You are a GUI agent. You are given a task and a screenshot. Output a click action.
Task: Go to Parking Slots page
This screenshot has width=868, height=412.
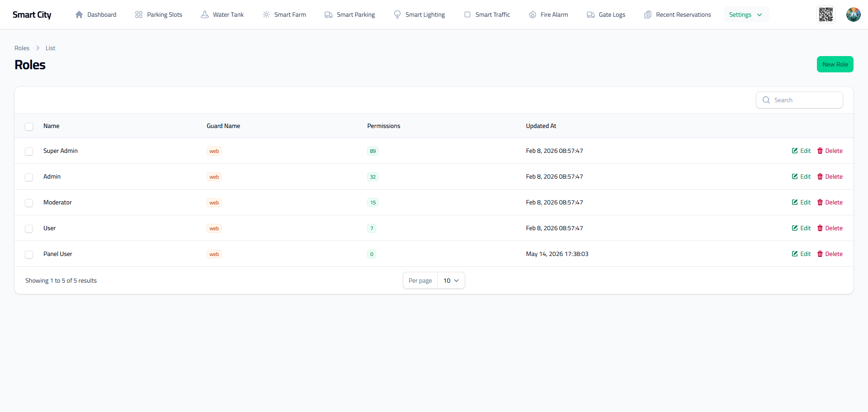click(x=159, y=14)
